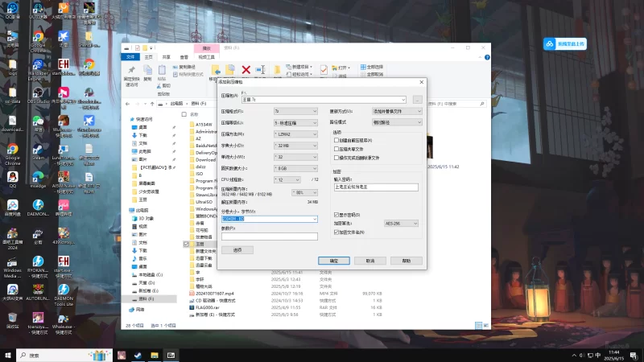This screenshot has height=362, width=644.
Task: Uncheck the encrypt file names checkbox
Action: click(x=336, y=232)
